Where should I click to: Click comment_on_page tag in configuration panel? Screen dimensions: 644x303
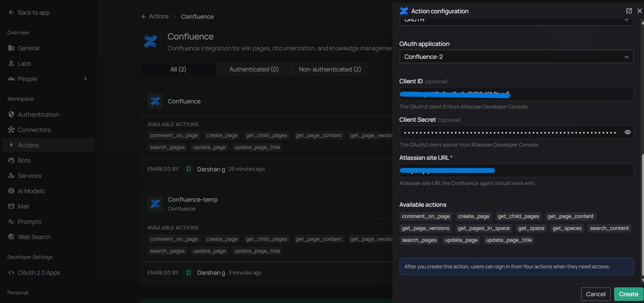coord(426,216)
